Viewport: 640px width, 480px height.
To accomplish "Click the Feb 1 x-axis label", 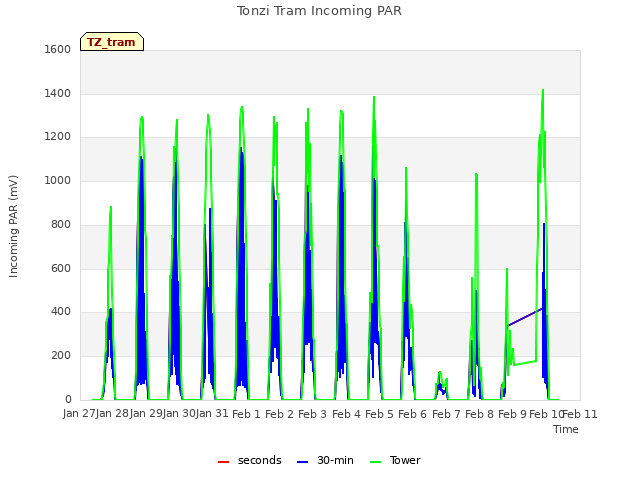I will pos(246,414).
